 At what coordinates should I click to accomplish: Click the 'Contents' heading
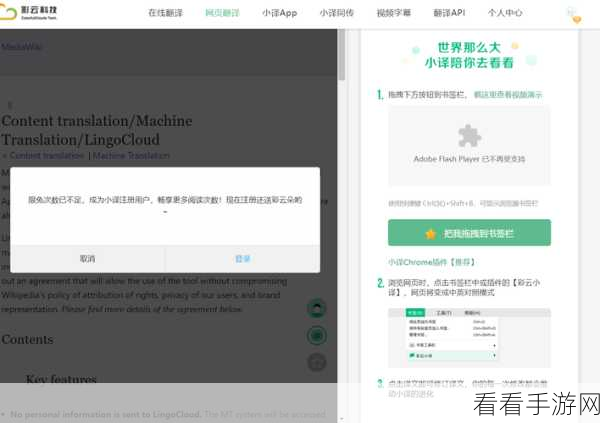pyautogui.click(x=27, y=339)
